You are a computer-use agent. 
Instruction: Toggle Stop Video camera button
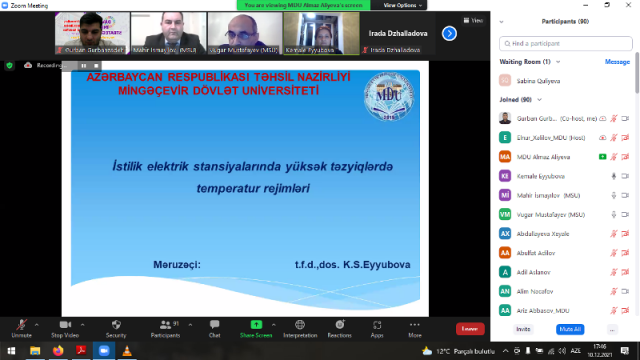click(65, 325)
